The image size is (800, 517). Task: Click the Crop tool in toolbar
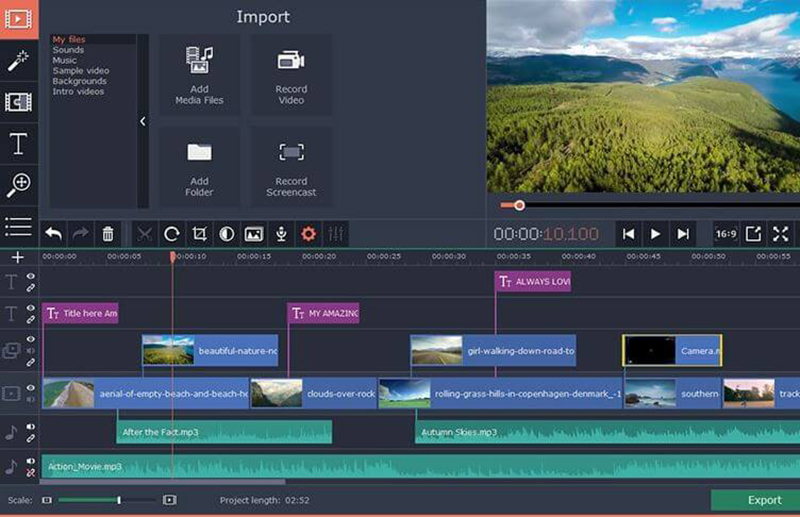199,234
